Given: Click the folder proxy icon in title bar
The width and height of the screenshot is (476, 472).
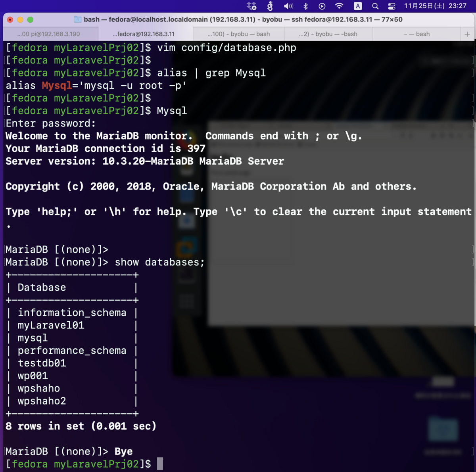Looking at the screenshot, I should point(77,19).
